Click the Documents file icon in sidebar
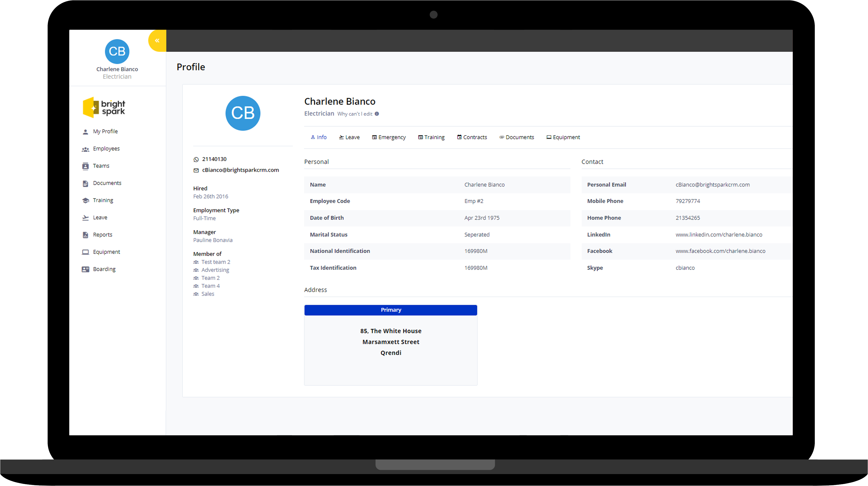This screenshot has height=486, width=868. pyautogui.click(x=85, y=183)
